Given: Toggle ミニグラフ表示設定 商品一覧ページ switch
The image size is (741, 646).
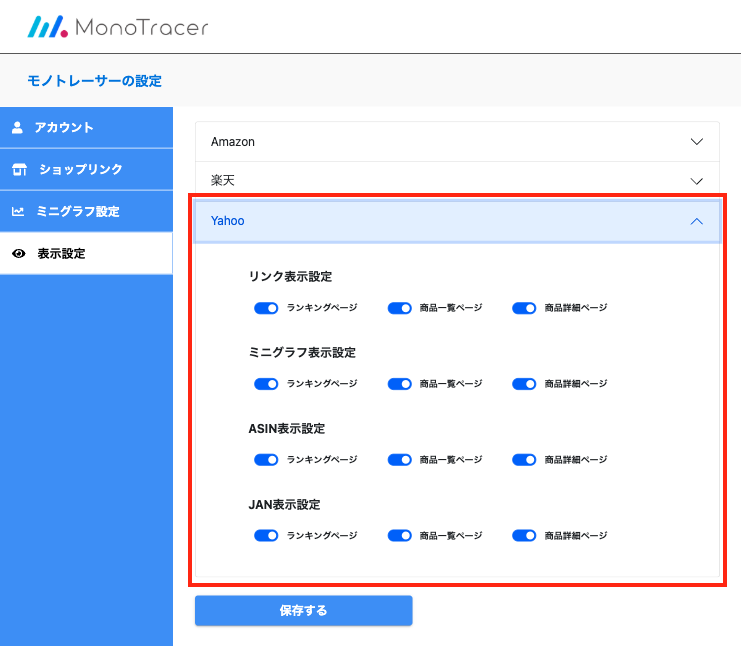Looking at the screenshot, I should tap(400, 384).
